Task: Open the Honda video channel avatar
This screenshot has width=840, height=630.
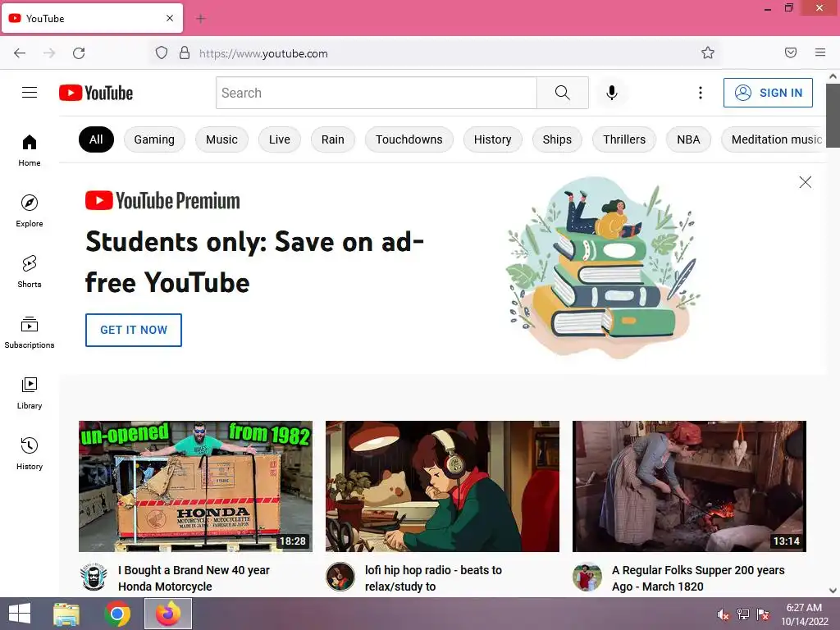Action: click(94, 577)
